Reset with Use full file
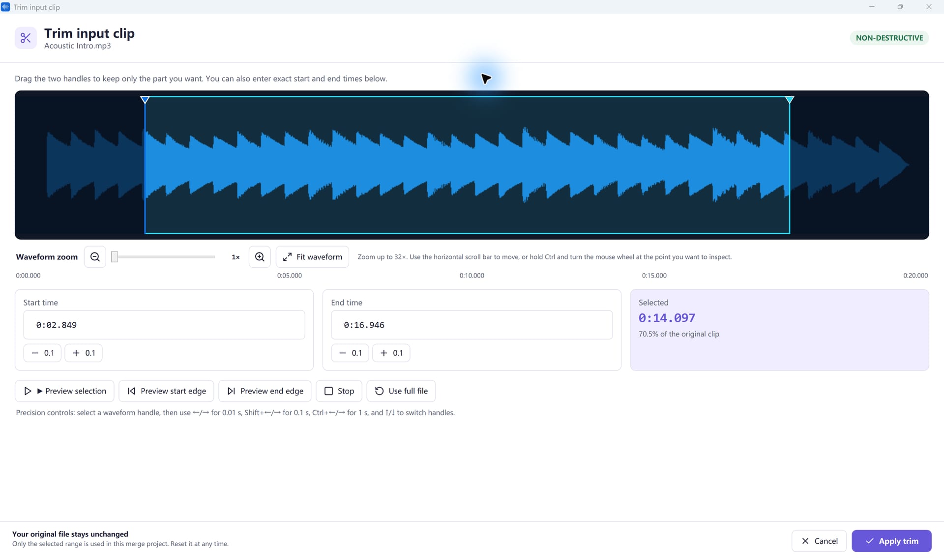 point(401,391)
